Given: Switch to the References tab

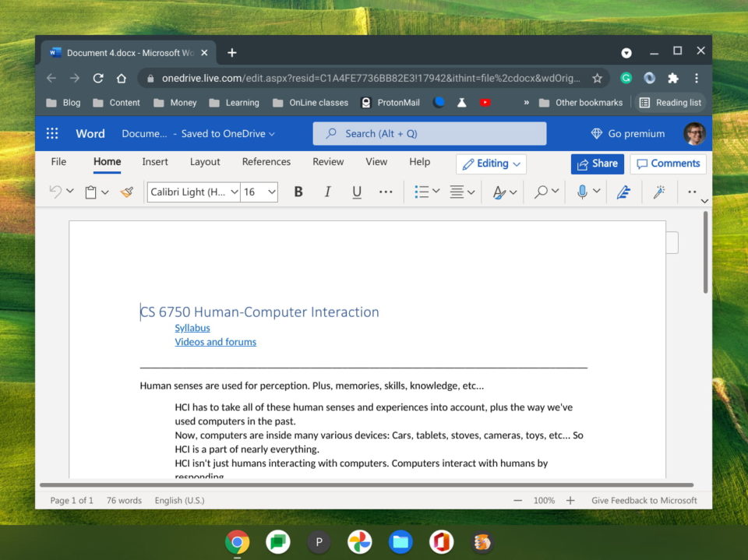Looking at the screenshot, I should click(x=266, y=162).
